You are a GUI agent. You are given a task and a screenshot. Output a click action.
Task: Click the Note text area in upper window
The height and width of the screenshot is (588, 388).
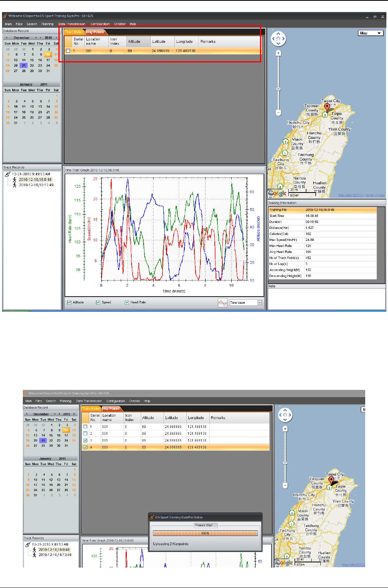pos(326,299)
